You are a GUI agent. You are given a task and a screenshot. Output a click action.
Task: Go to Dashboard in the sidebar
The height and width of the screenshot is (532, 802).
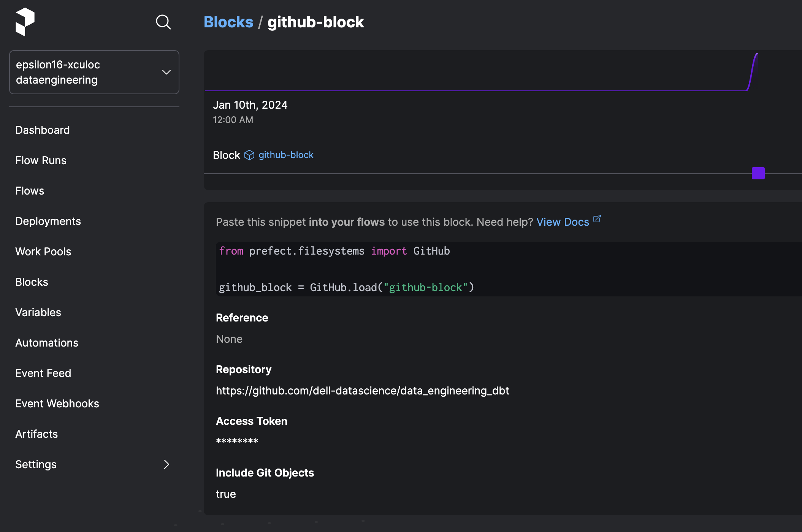coord(43,130)
